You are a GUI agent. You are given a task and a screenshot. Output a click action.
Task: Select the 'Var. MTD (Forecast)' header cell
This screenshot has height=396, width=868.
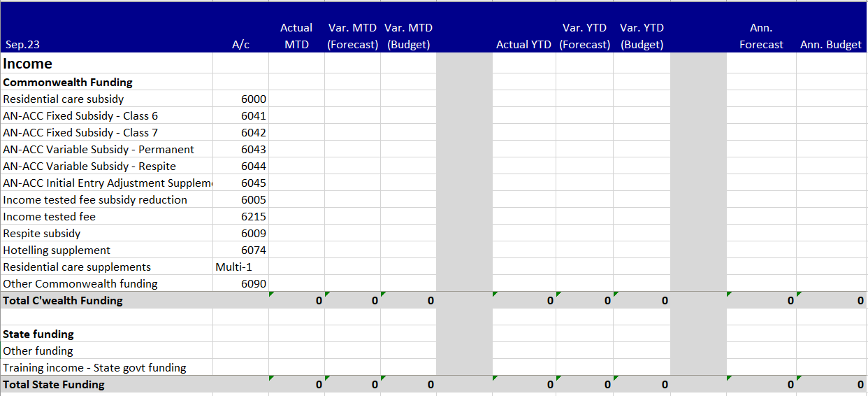[x=352, y=28]
